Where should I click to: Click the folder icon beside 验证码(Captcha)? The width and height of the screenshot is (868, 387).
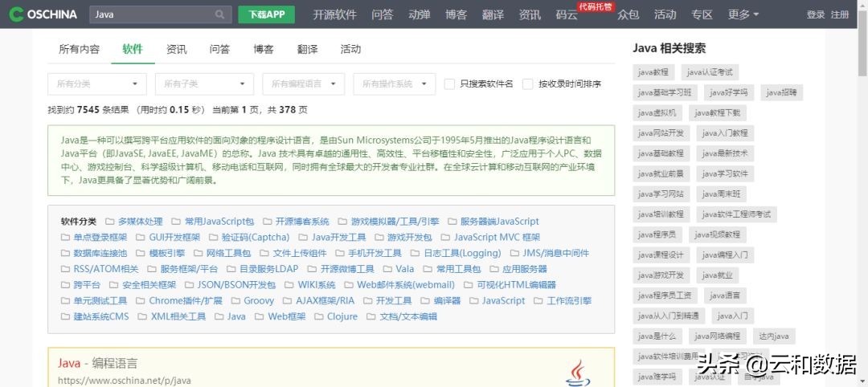pos(212,237)
